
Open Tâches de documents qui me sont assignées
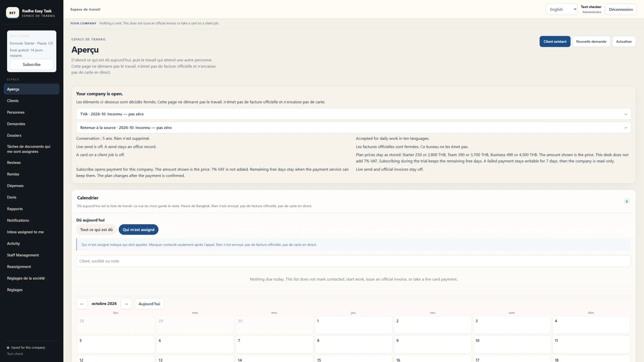coord(32,149)
